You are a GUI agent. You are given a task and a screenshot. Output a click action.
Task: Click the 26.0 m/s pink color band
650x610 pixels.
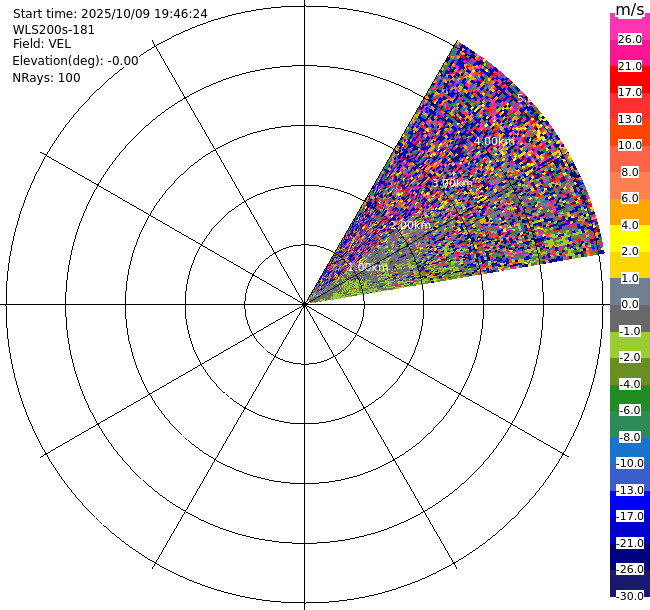click(630, 39)
